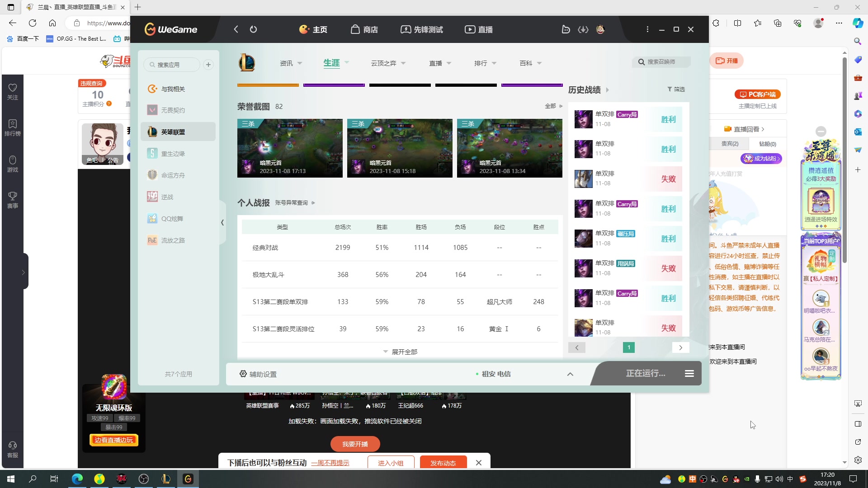
Task: Select 流放之路 game in sidebar
Action: (178, 240)
